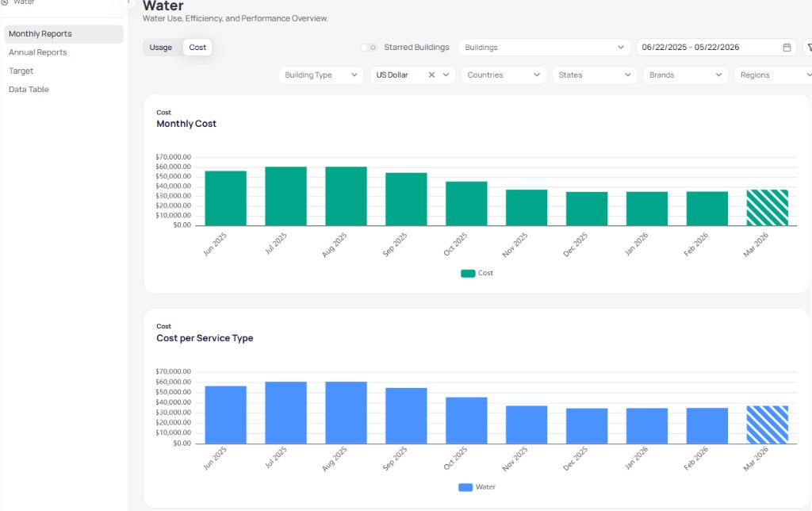Viewport: 812px width, 511px height.
Task: Toggle the Starred Buildings switch
Action: [368, 47]
